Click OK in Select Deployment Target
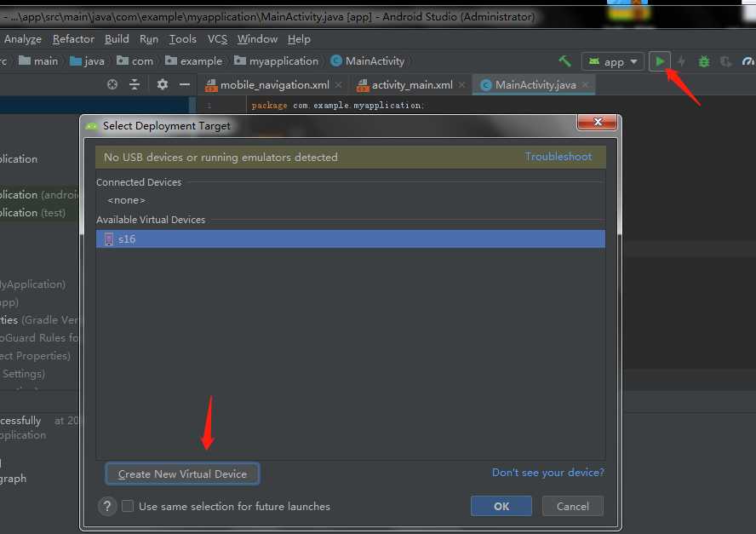The height and width of the screenshot is (534, 756). pos(501,506)
